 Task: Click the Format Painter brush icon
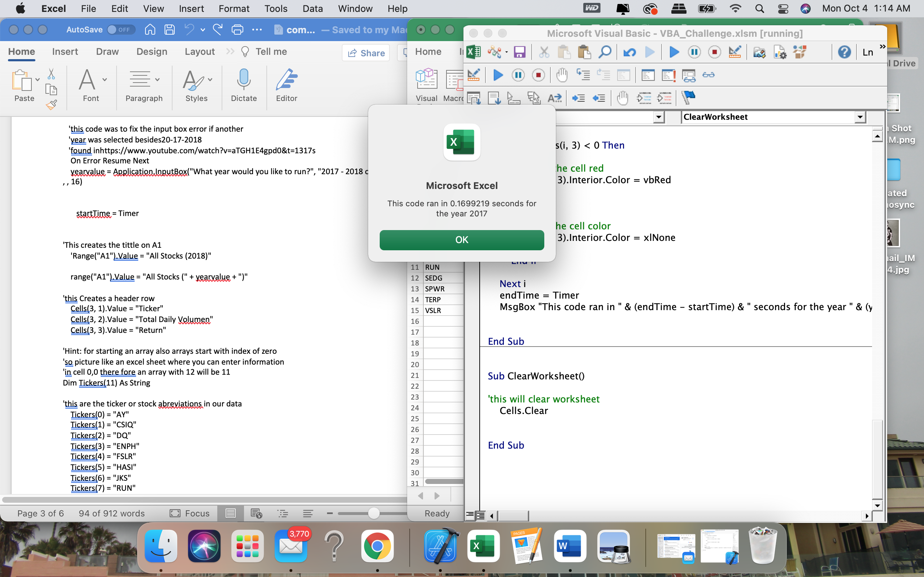[51, 105]
